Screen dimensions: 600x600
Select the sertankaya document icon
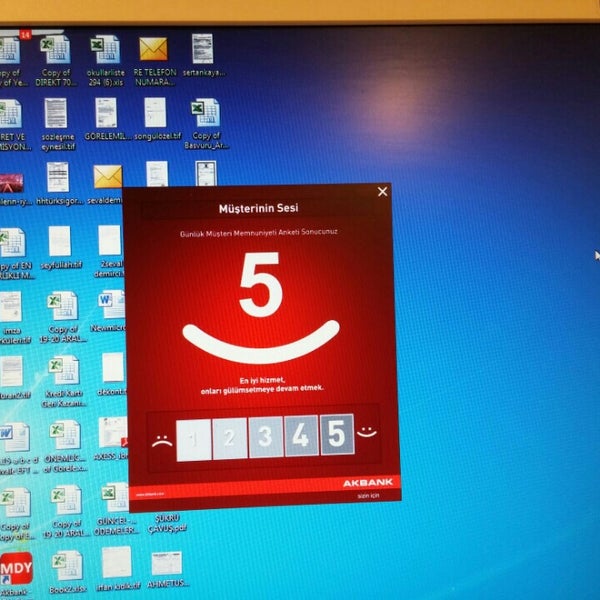tap(203, 55)
